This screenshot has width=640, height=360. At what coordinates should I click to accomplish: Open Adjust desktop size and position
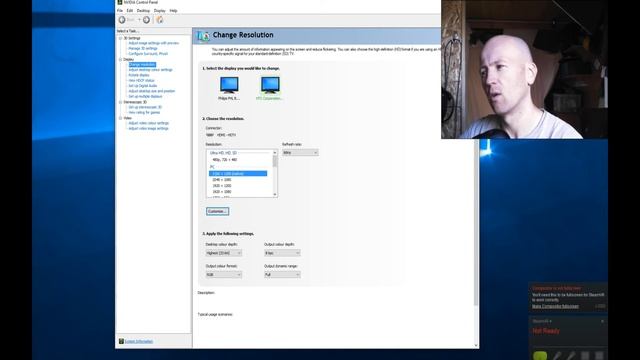click(152, 91)
